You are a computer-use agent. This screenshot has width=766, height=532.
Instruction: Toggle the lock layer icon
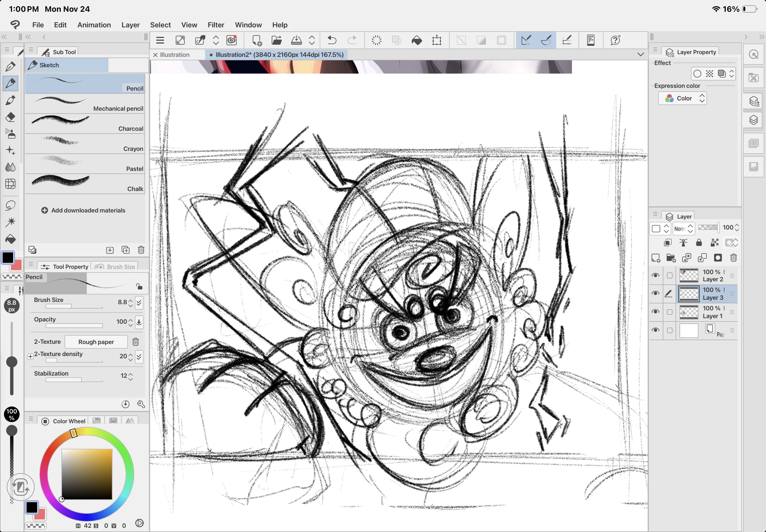(x=699, y=243)
